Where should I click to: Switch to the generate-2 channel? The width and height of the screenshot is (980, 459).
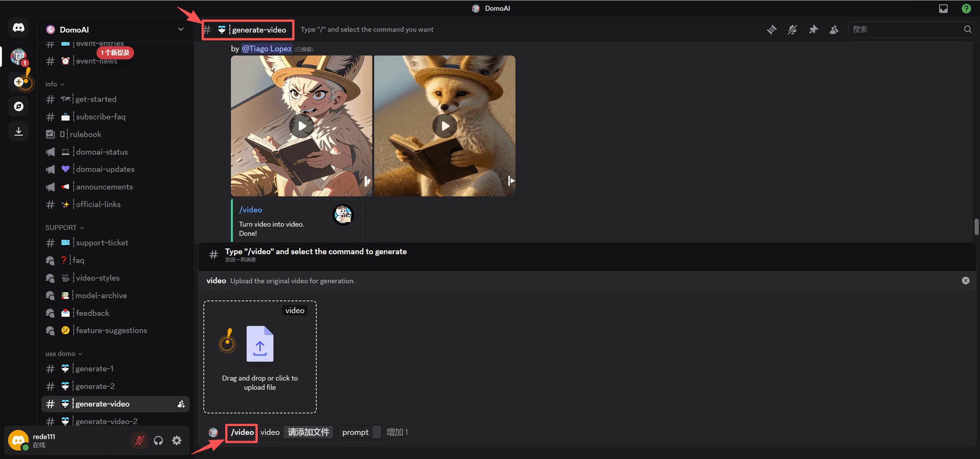point(95,386)
